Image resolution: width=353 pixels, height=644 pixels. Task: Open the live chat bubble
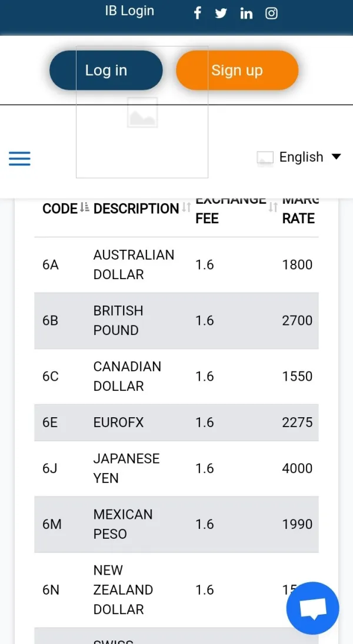tap(312, 609)
